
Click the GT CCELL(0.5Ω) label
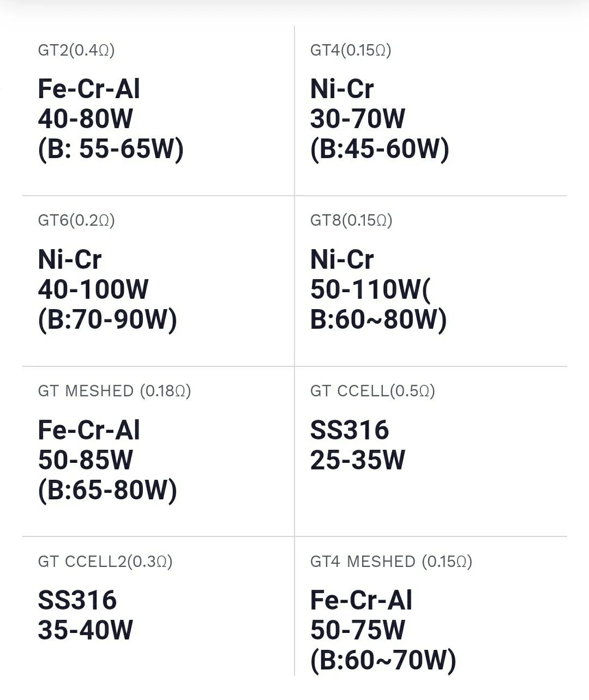372,391
